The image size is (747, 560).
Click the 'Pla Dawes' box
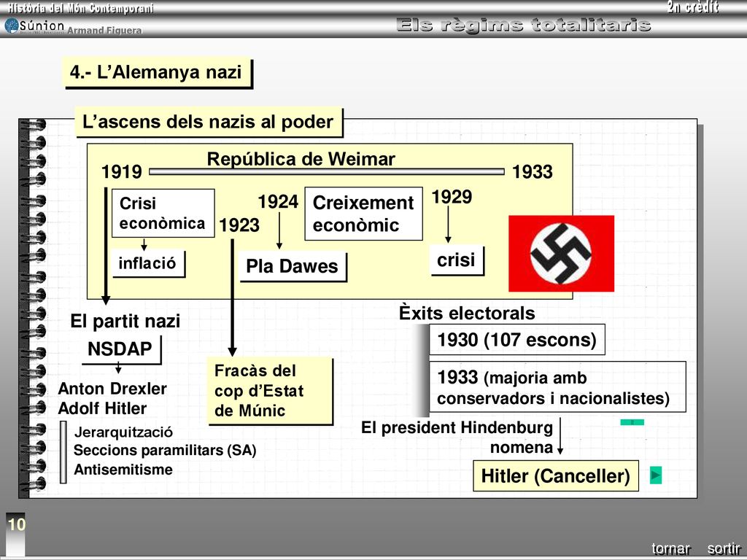[292, 266]
